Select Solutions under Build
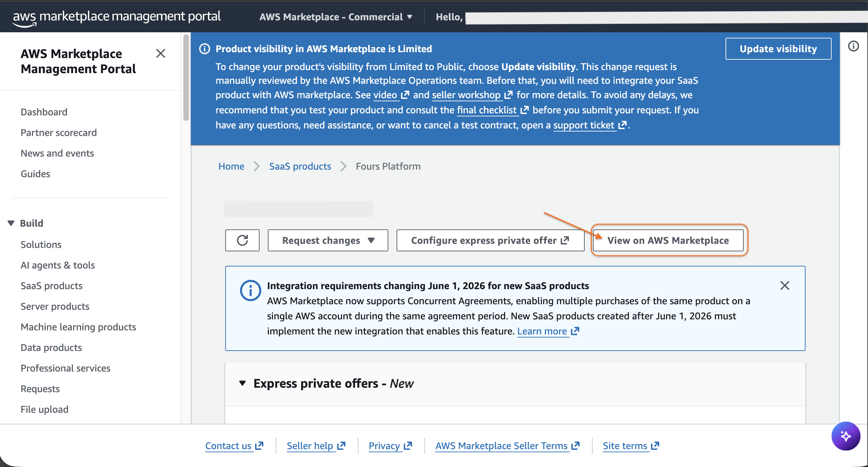The image size is (868, 467). [41, 244]
